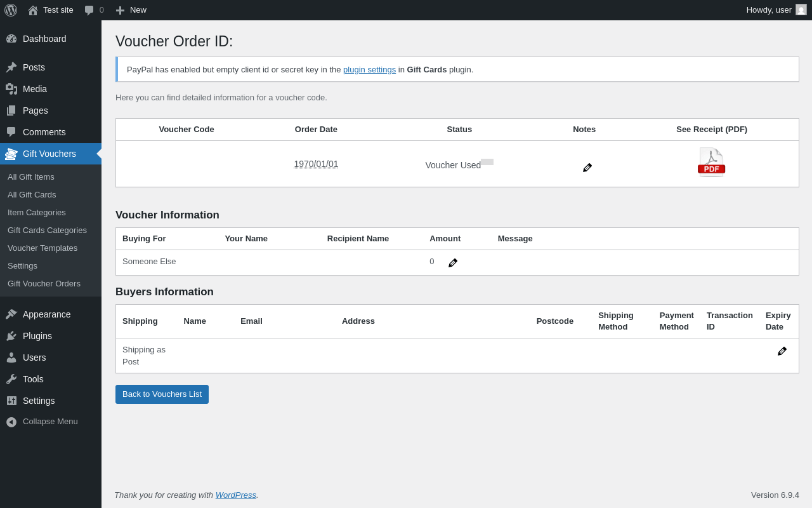The width and height of the screenshot is (812, 508).
Task: Click the 1970/01/01 order date
Action: click(x=316, y=164)
